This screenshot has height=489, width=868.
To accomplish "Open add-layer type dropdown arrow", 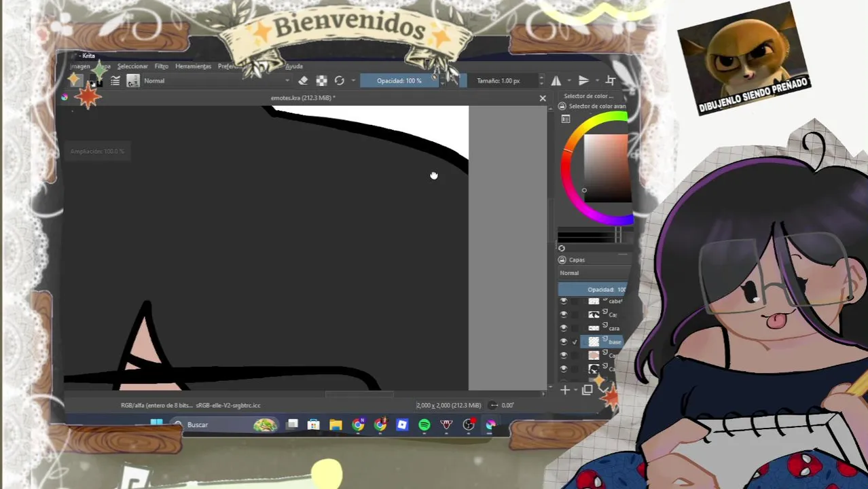I will click(x=575, y=391).
